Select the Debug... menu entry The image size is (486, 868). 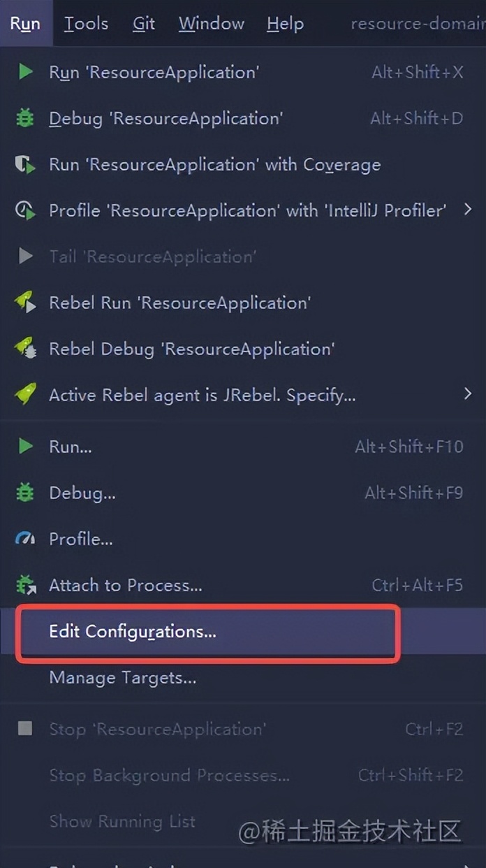point(82,493)
